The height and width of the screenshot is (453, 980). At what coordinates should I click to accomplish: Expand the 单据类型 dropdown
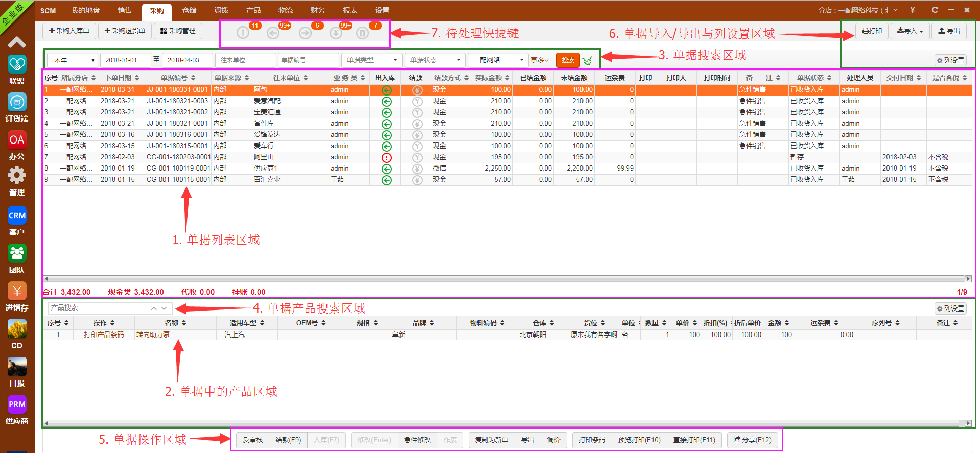(x=372, y=60)
